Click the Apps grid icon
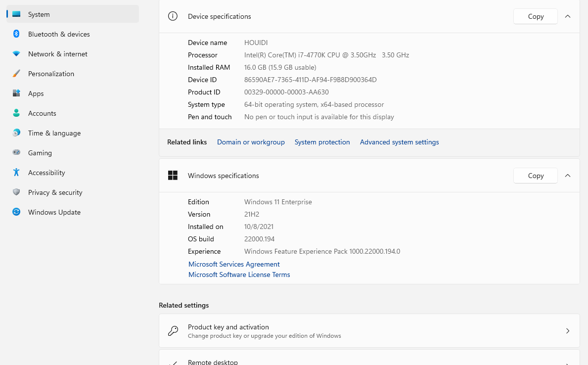Viewport: 588px width, 365px height. (16, 93)
